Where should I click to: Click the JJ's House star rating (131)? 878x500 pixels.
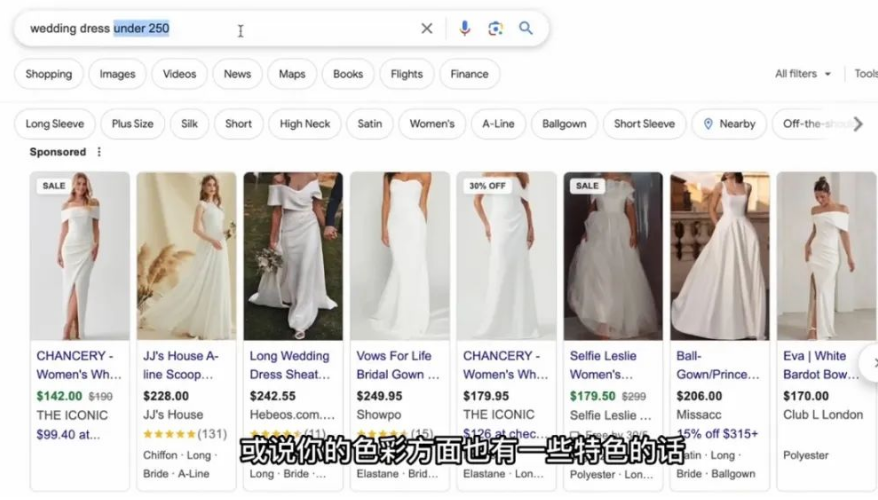coord(185,434)
